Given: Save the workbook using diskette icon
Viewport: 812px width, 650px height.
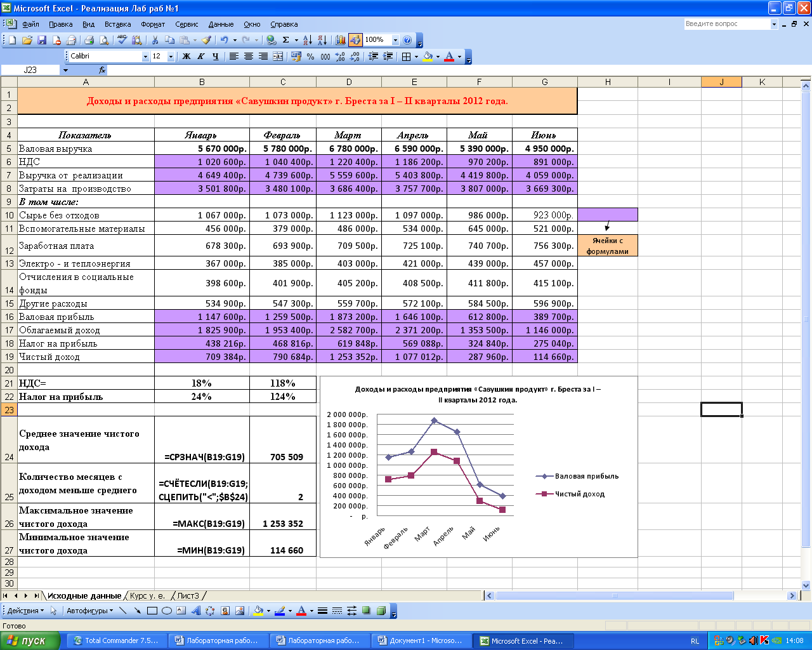Looking at the screenshot, I should 42,40.
